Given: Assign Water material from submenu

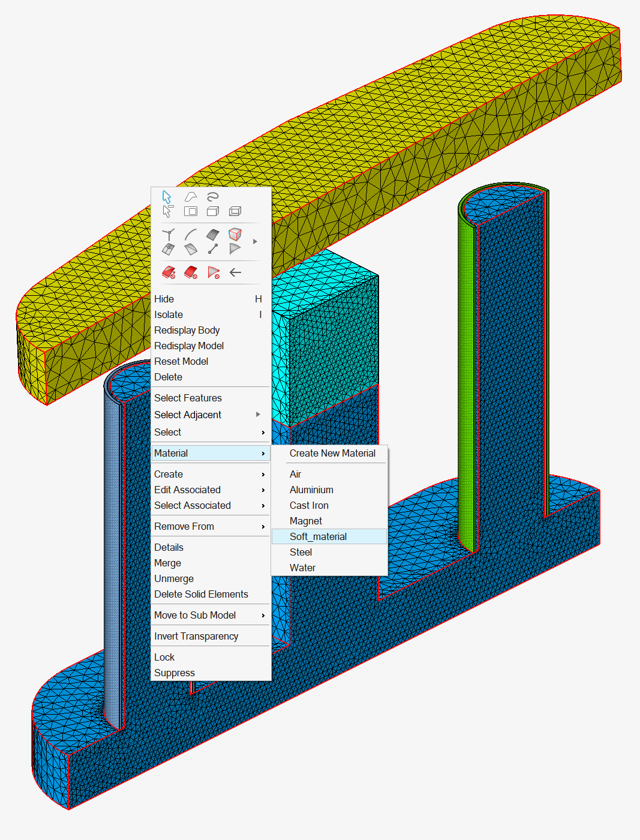Looking at the screenshot, I should 329,568.
